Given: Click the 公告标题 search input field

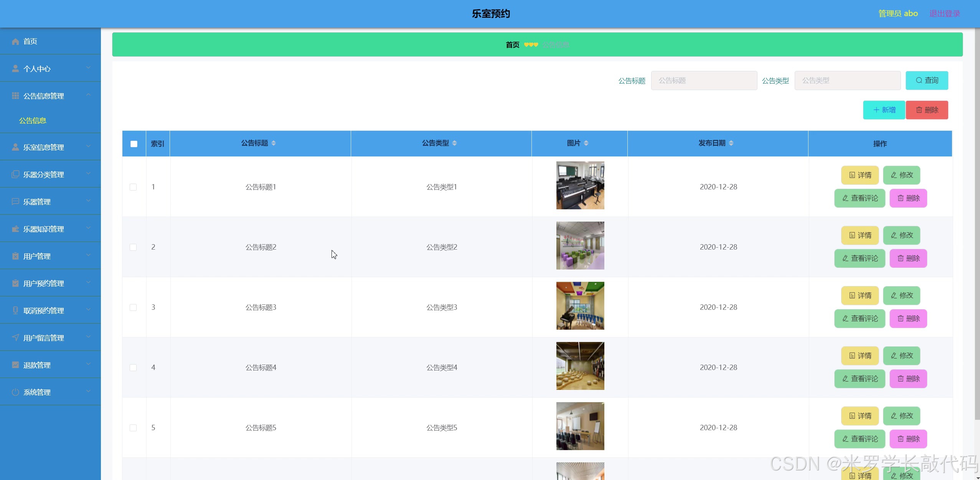Looking at the screenshot, I should coord(704,81).
